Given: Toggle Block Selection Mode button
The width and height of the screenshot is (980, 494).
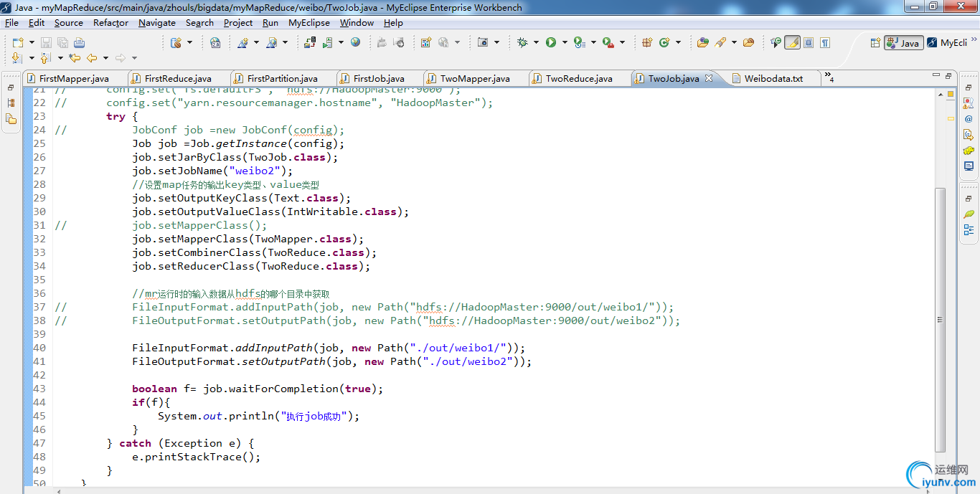Looking at the screenshot, I should point(809,42).
